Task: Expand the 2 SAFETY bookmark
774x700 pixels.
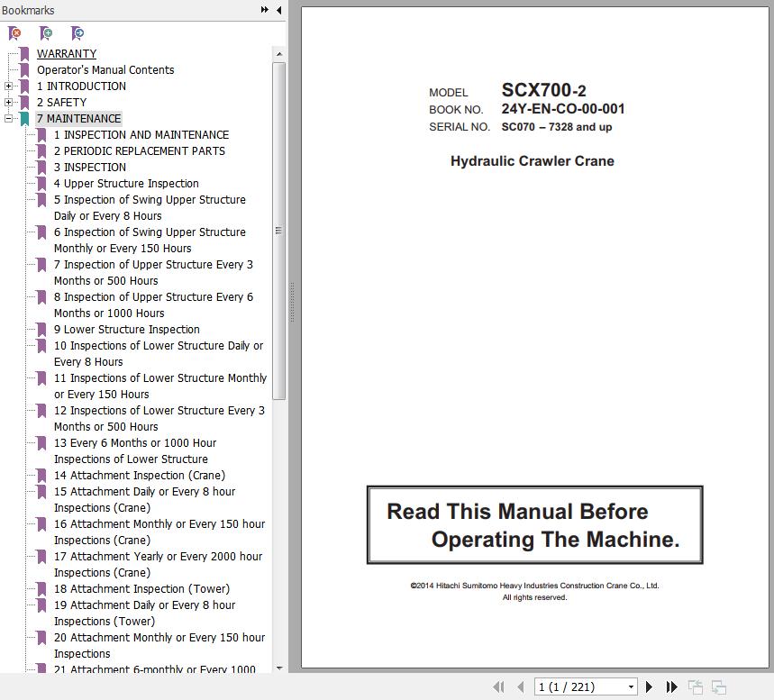Action: pyautogui.click(x=8, y=103)
